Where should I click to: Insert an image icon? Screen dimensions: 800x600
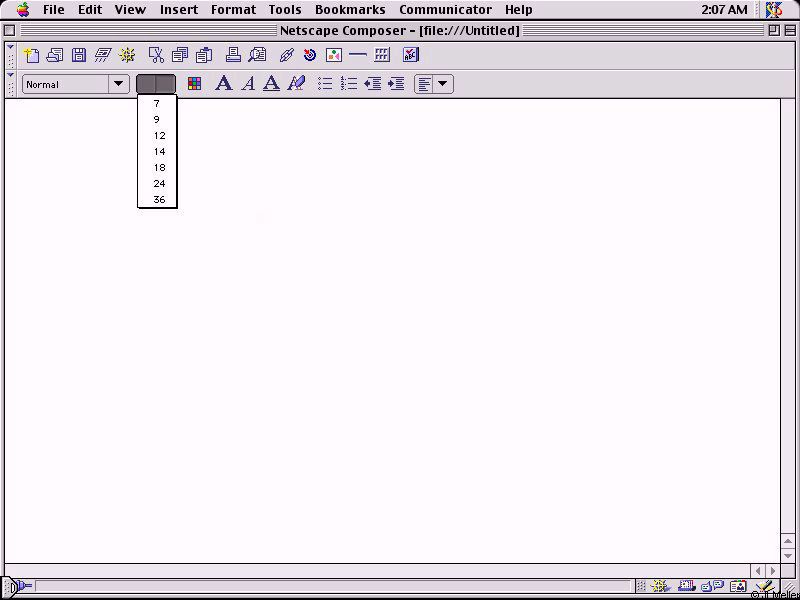[x=334, y=55]
